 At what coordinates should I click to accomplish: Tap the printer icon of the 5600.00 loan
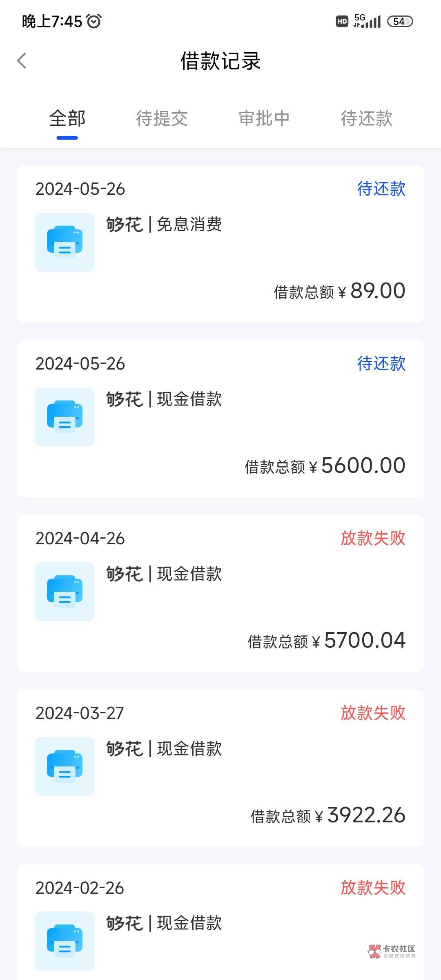pyautogui.click(x=65, y=416)
